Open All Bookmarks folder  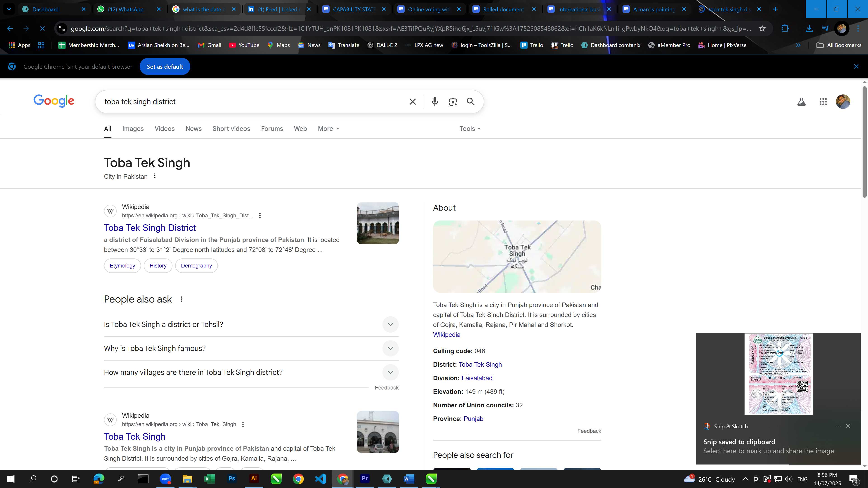click(839, 45)
